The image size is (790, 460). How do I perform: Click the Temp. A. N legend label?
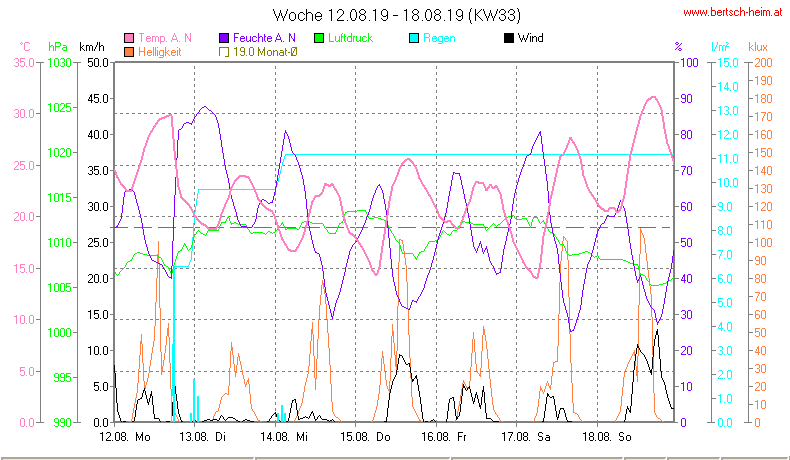165,38
